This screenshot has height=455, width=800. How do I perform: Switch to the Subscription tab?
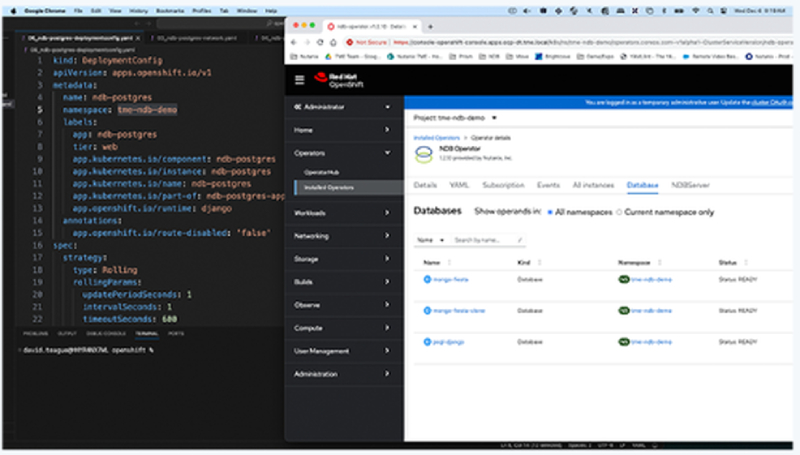tap(503, 185)
